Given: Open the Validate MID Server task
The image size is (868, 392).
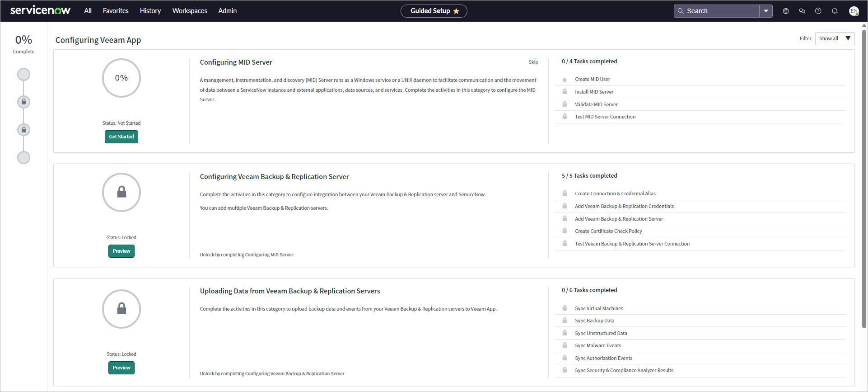Looking at the screenshot, I should [x=596, y=104].
